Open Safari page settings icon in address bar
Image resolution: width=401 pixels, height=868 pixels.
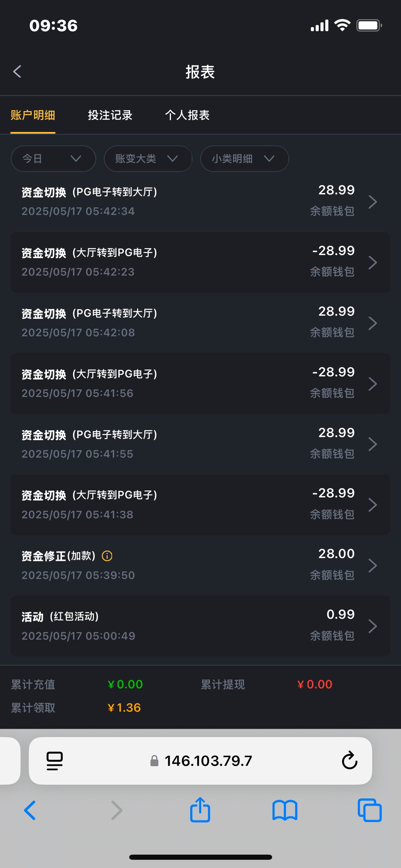[54, 761]
